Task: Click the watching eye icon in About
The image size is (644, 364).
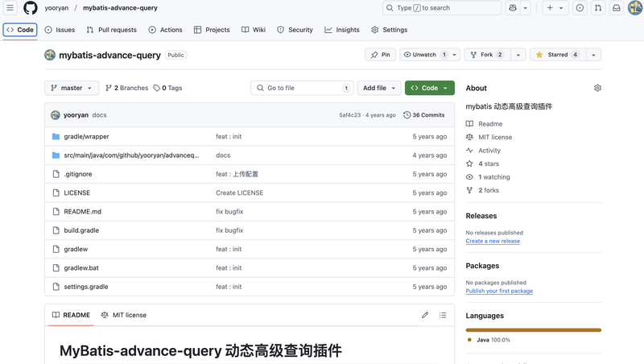Action: point(469,177)
